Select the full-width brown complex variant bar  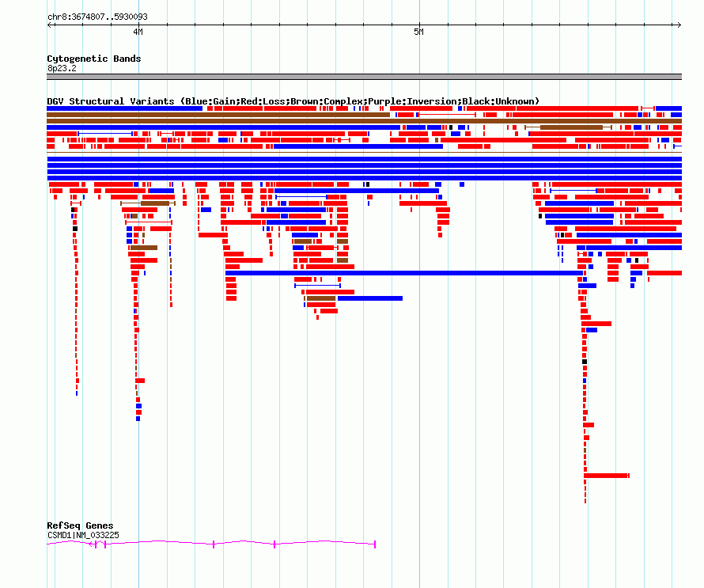click(x=364, y=121)
